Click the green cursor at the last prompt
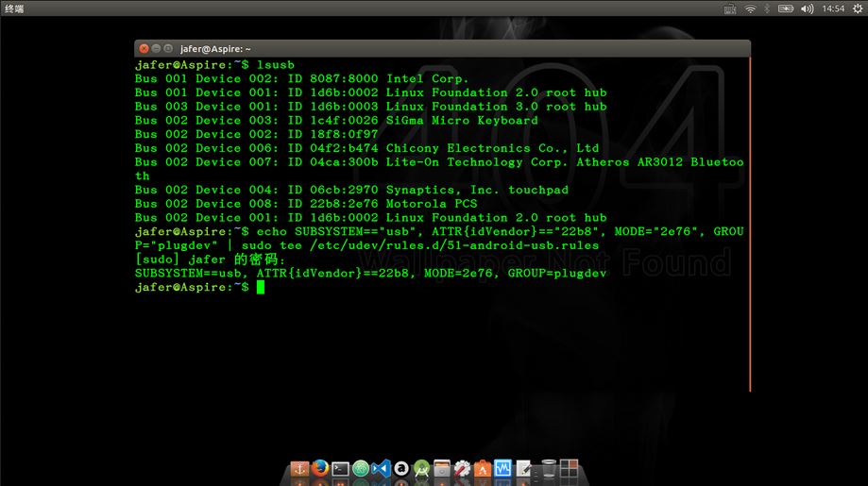Screen dimensions: 868x486 [x=260, y=287]
